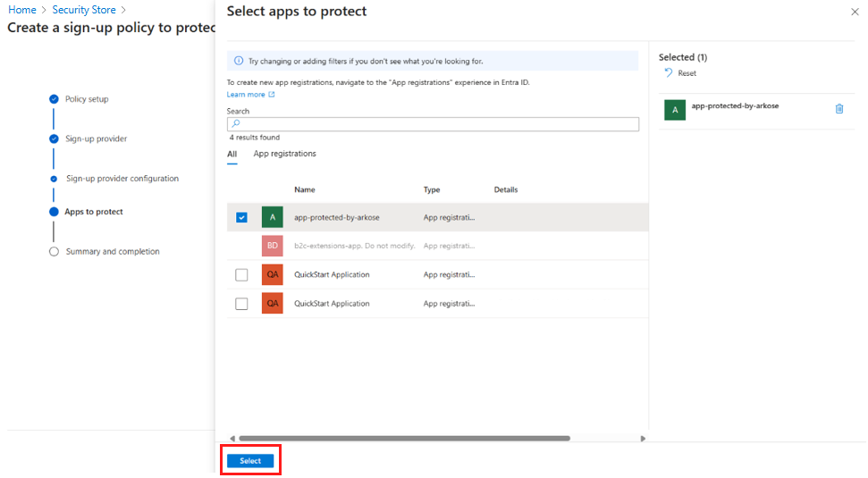Image resolution: width=868 pixels, height=478 pixels.
Task: Click the '4 results found' text
Action: pyautogui.click(x=255, y=138)
